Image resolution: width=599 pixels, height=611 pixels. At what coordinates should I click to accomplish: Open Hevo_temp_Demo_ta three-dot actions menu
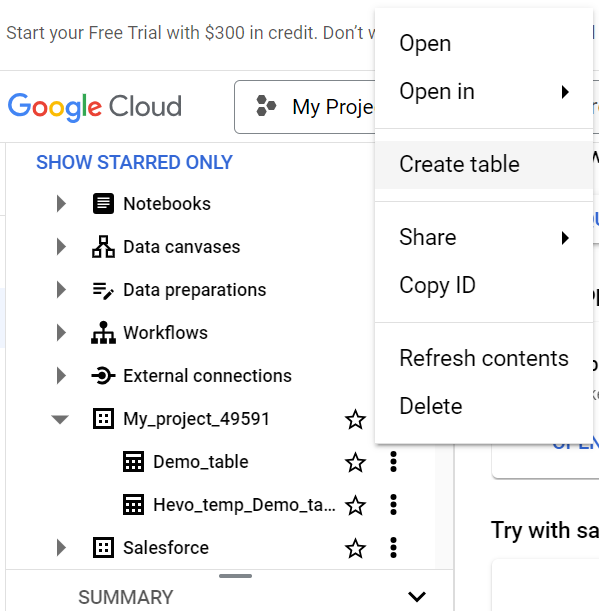393,505
